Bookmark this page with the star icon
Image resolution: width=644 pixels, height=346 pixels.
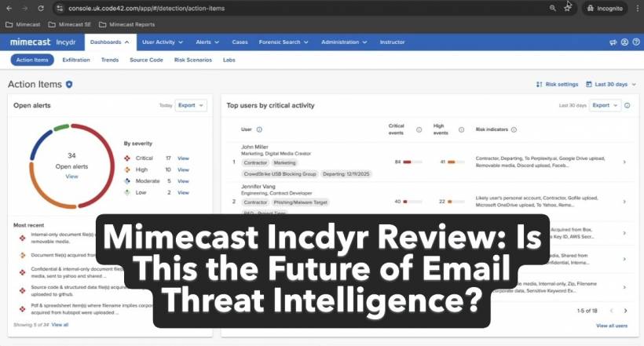[x=567, y=8]
